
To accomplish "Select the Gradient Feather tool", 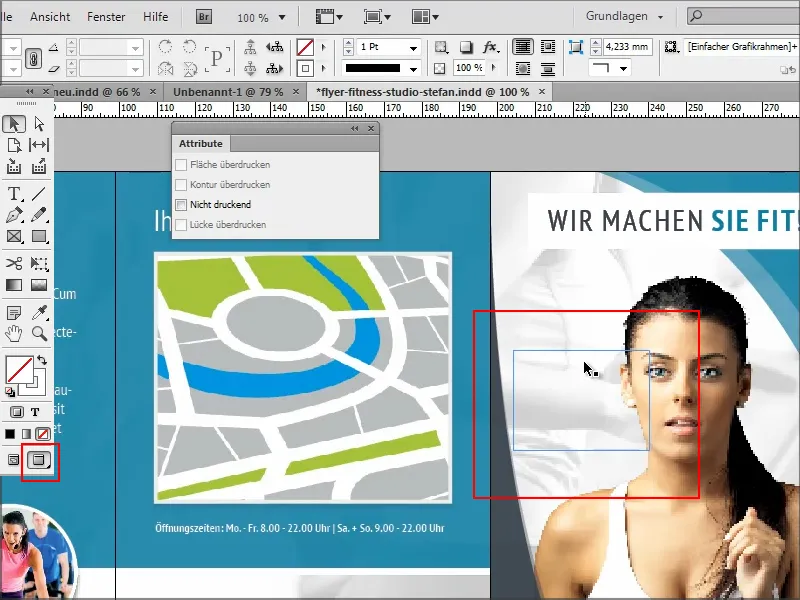I will click(39, 285).
